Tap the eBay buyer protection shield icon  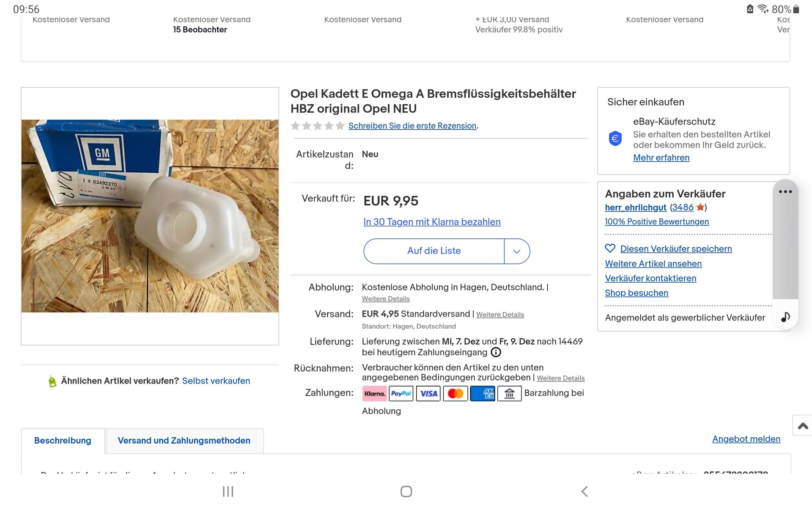(x=615, y=138)
